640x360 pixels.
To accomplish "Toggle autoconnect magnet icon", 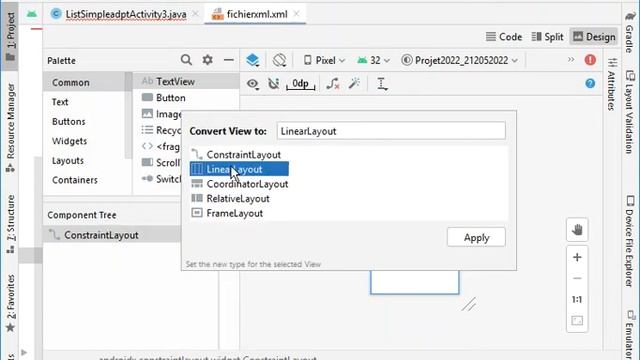I will pyautogui.click(x=273, y=84).
